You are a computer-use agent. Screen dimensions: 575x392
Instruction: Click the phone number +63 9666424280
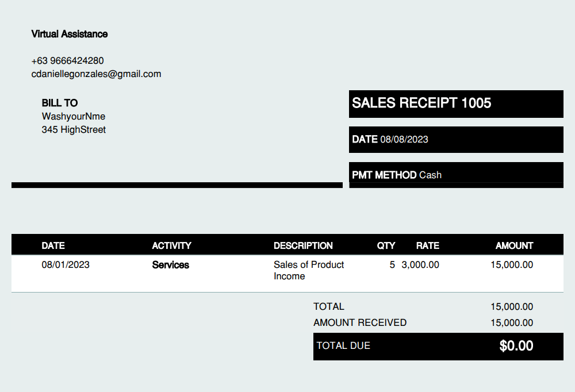[67, 60]
